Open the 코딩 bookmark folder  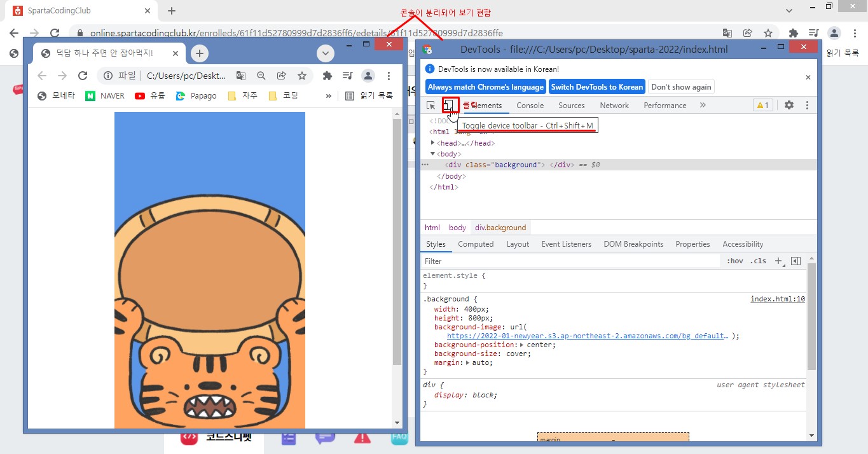283,96
